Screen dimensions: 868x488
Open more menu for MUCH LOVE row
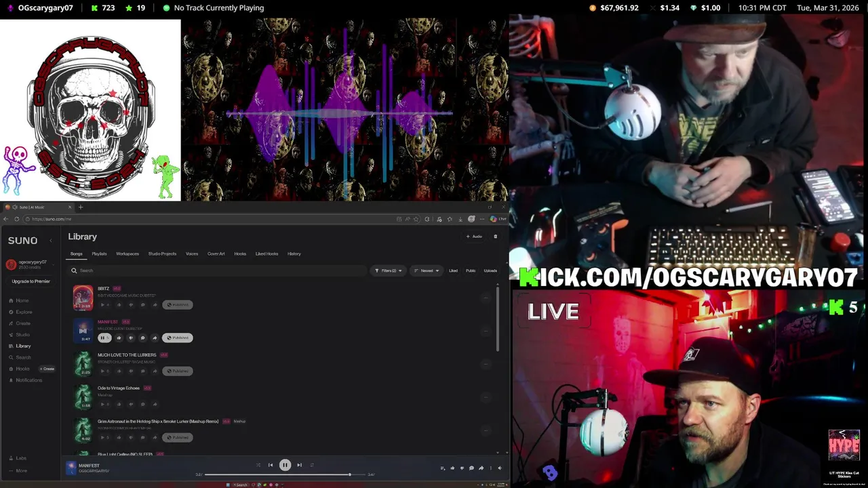click(x=485, y=364)
